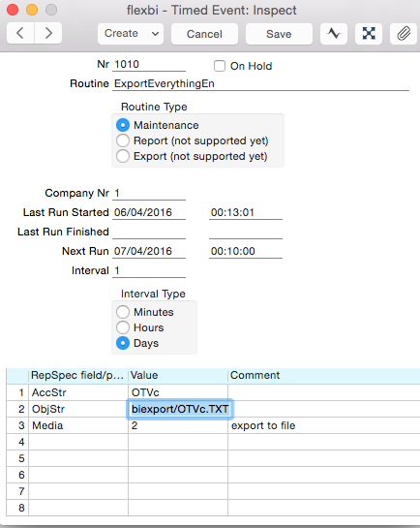Open record history activity icon

[x=334, y=34]
